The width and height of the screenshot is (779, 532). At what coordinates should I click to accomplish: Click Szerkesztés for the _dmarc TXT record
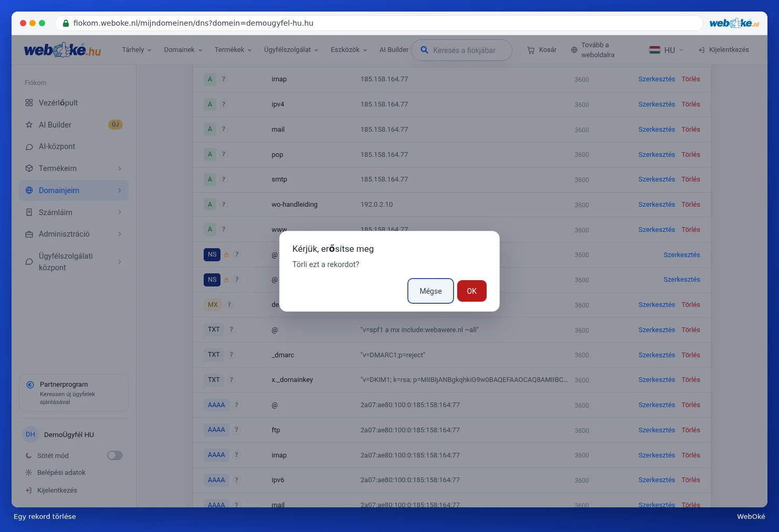point(657,355)
